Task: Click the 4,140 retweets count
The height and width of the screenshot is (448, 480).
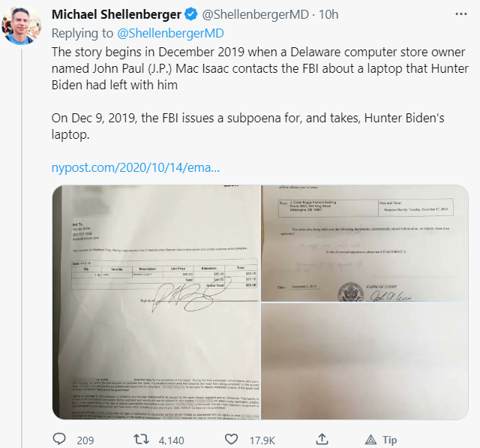Action: pos(171,440)
